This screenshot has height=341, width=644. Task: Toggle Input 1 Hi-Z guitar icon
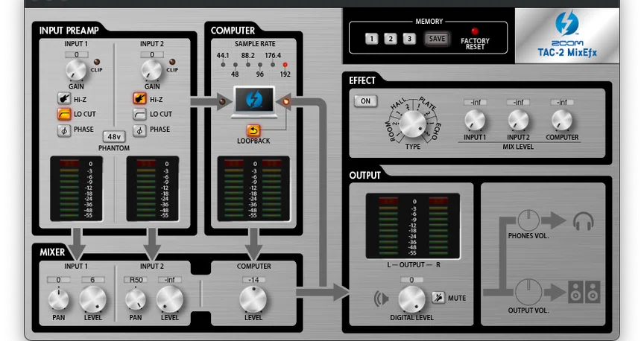point(64,99)
